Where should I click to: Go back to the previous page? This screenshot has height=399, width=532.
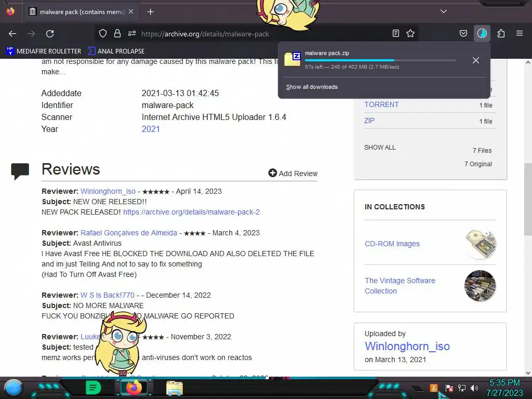[x=12, y=34]
